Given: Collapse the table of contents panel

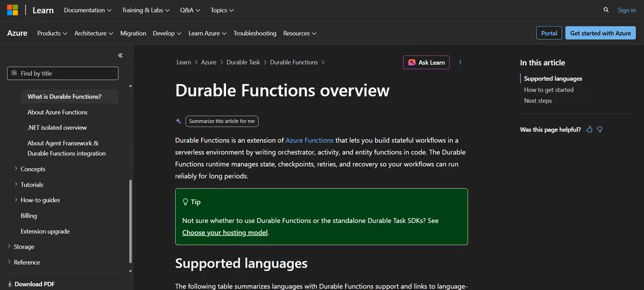Looking at the screenshot, I should 120,55.
